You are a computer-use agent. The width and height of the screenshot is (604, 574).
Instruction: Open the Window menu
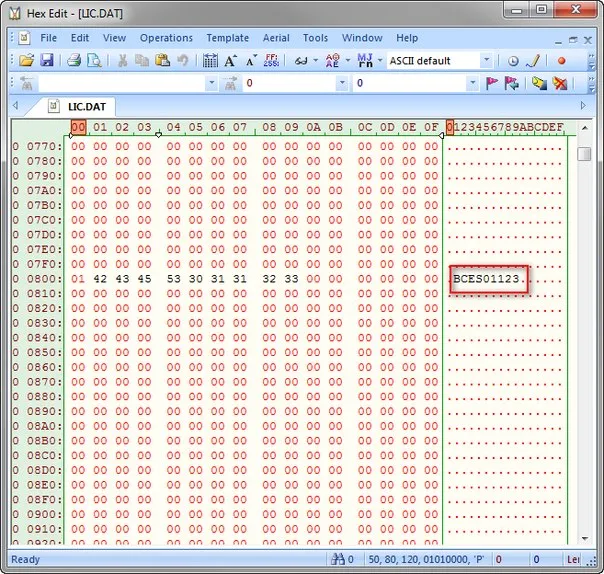(362, 38)
